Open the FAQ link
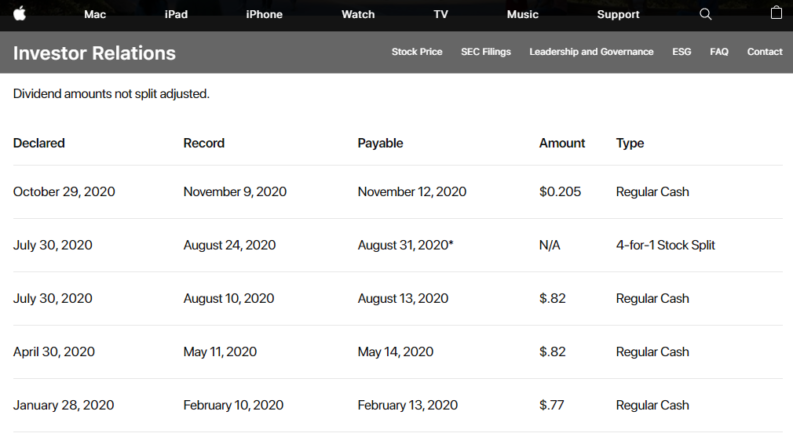This screenshot has width=793, height=437. pos(719,52)
